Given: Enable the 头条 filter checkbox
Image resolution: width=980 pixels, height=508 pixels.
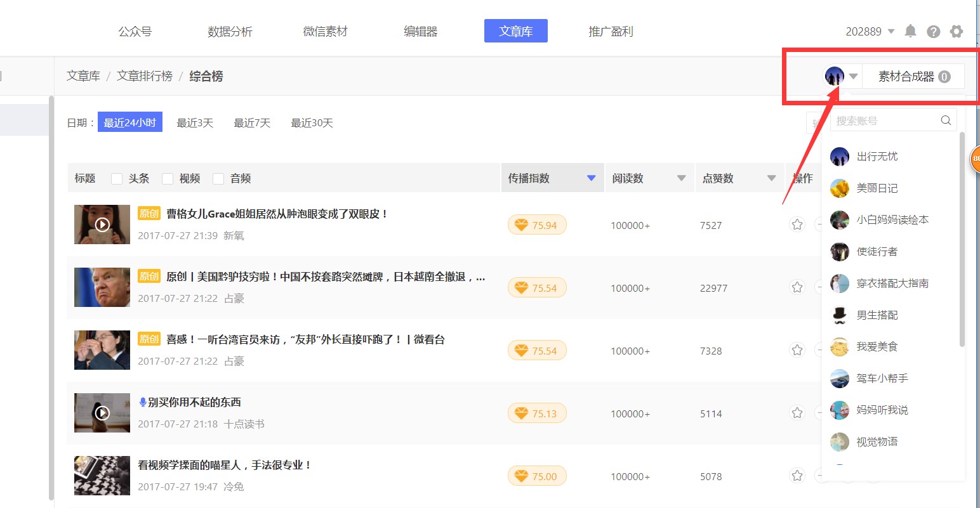Looking at the screenshot, I should coord(117,179).
